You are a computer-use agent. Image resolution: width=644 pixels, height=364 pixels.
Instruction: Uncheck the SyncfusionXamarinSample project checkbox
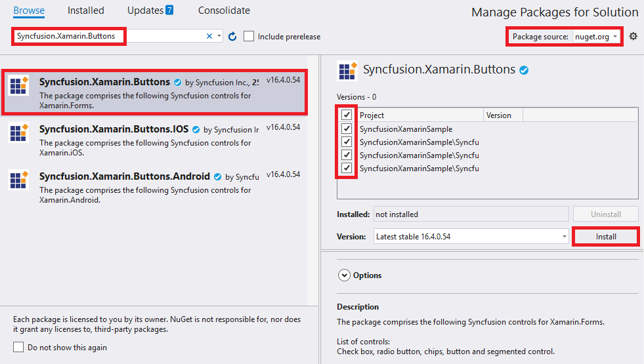coord(347,129)
